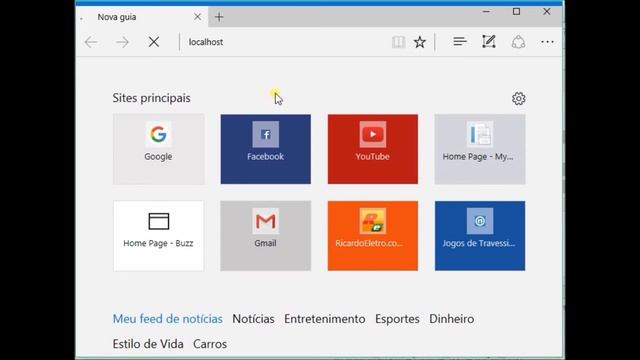Maximize the browser window
This screenshot has width=640, height=360.
[x=516, y=11]
